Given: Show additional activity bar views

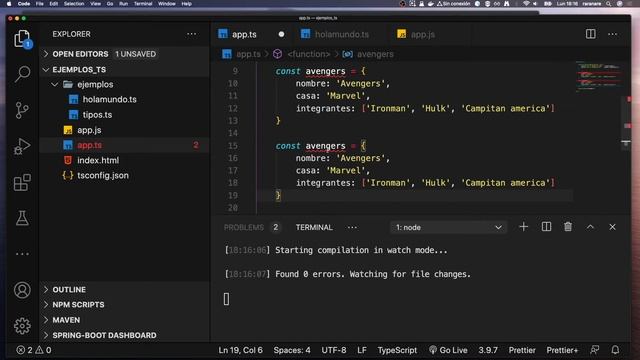Looking at the screenshot, I should coord(22,254).
